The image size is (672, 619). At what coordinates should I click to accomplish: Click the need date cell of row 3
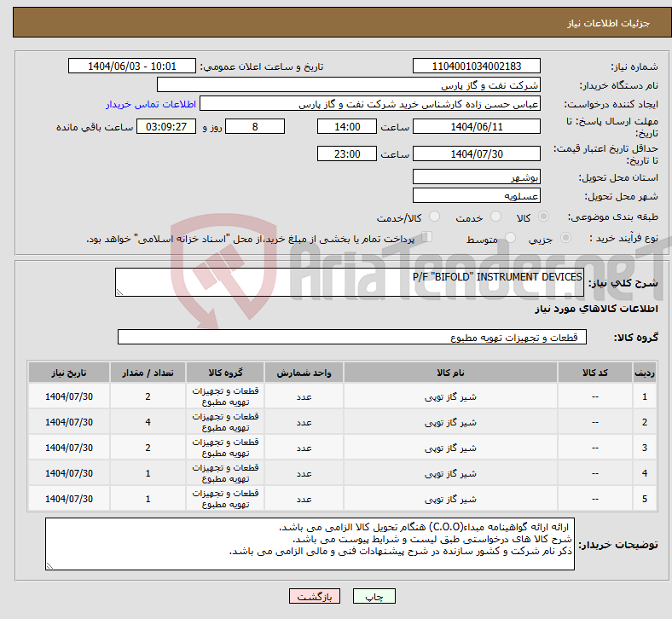(69, 448)
